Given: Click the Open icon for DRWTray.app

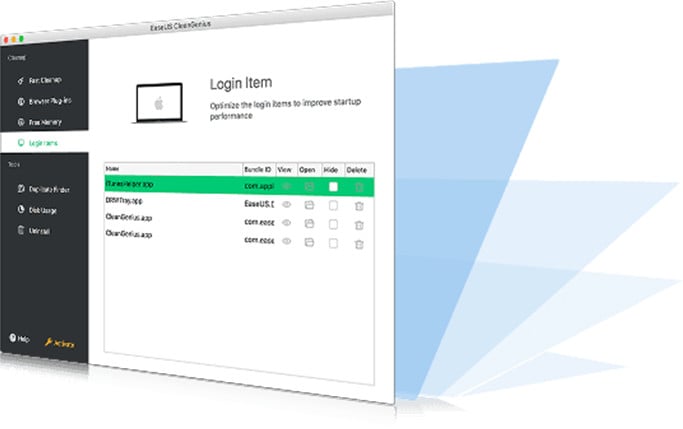Looking at the screenshot, I should pos(309,205).
